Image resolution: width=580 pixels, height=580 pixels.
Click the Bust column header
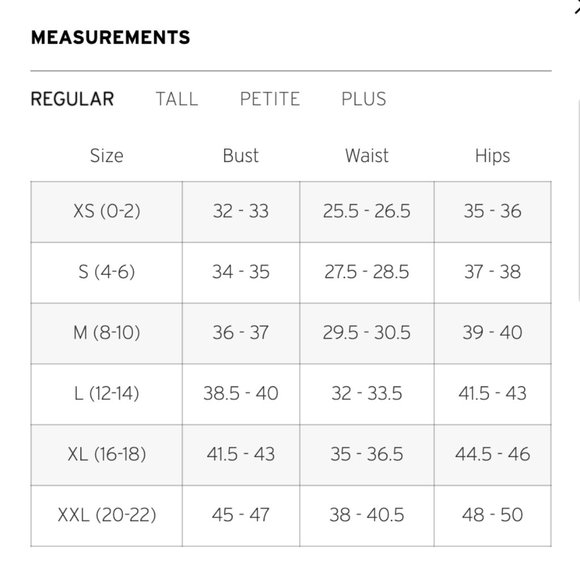(241, 155)
